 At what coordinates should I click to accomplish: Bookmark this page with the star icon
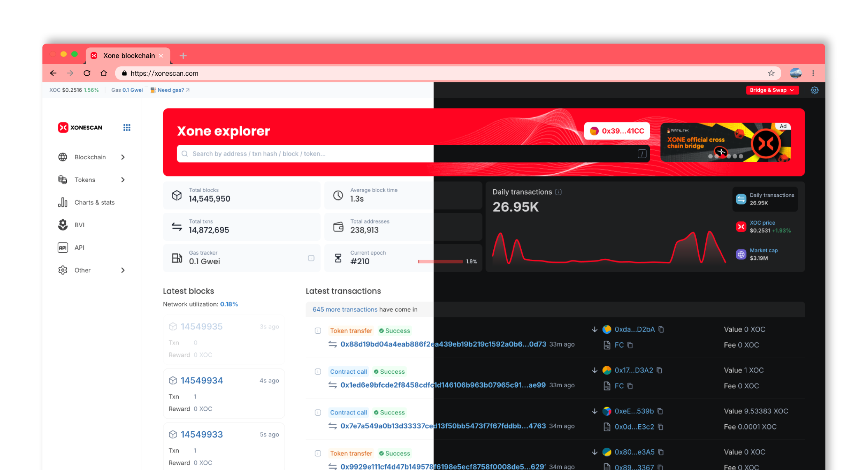coord(771,73)
